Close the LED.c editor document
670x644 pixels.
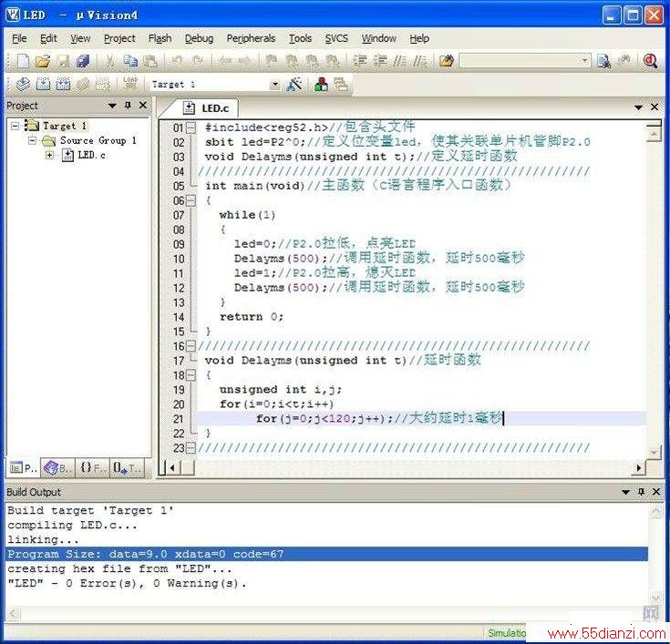click(655, 107)
